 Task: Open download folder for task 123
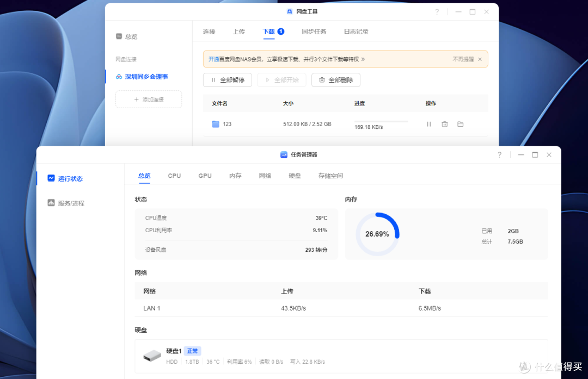(460, 124)
